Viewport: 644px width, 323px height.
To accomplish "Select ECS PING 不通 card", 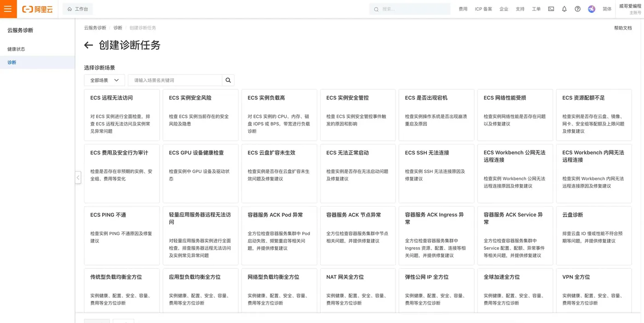I will [122, 236].
